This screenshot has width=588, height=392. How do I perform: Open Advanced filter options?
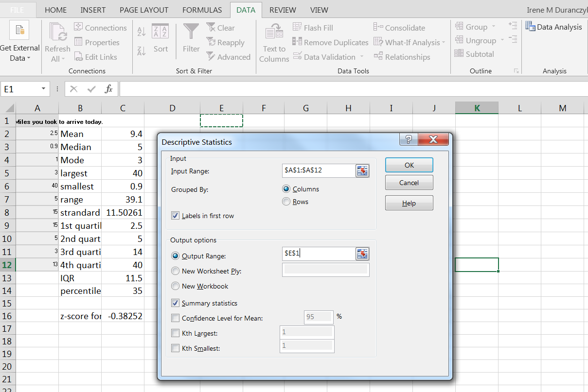[x=228, y=57]
